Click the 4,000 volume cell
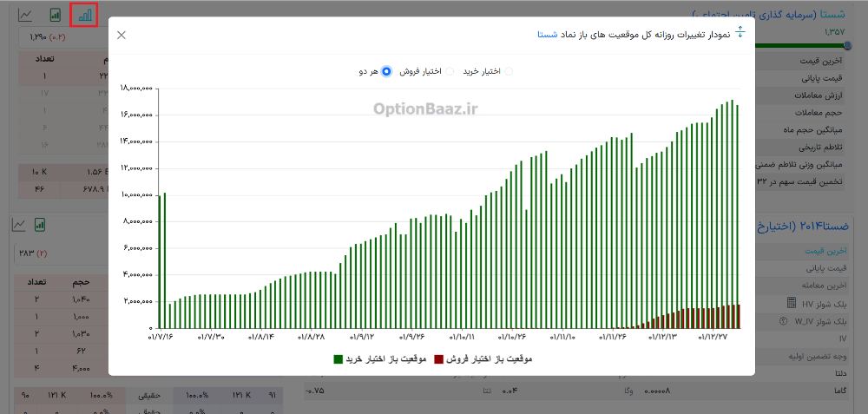 (x=82, y=367)
